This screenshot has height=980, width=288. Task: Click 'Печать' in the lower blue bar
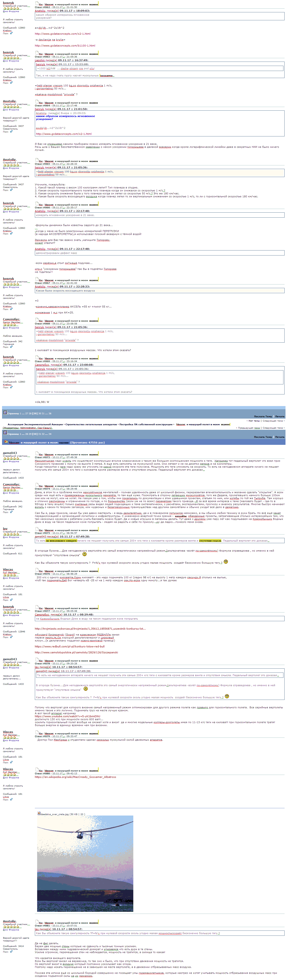(280, 437)
